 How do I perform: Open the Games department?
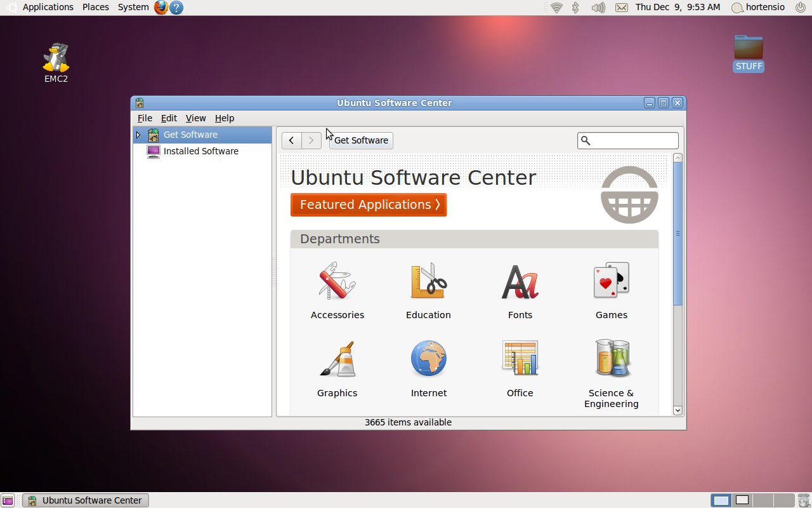tap(611, 291)
